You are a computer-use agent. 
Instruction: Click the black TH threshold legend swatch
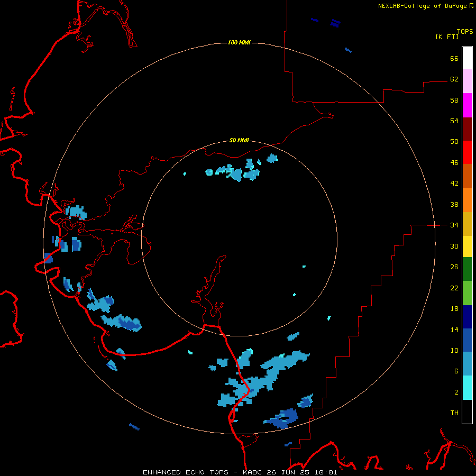(467, 411)
